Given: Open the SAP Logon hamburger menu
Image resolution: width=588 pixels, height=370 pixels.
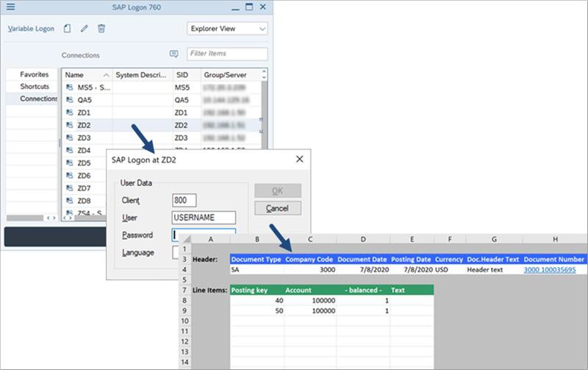Looking at the screenshot, I should [11, 7].
